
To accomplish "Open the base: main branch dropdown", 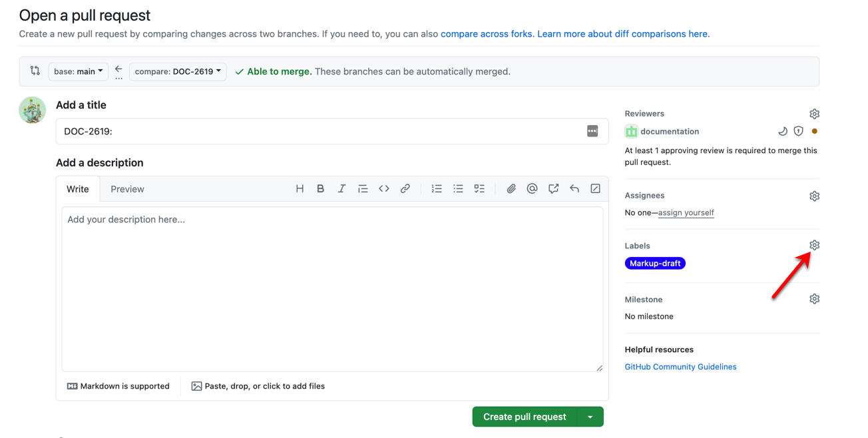I will pos(79,72).
